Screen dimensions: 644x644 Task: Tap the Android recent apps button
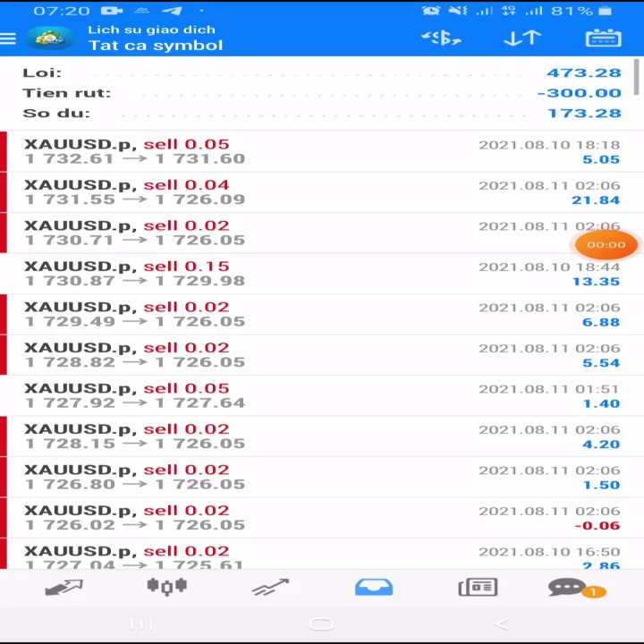coord(141,624)
